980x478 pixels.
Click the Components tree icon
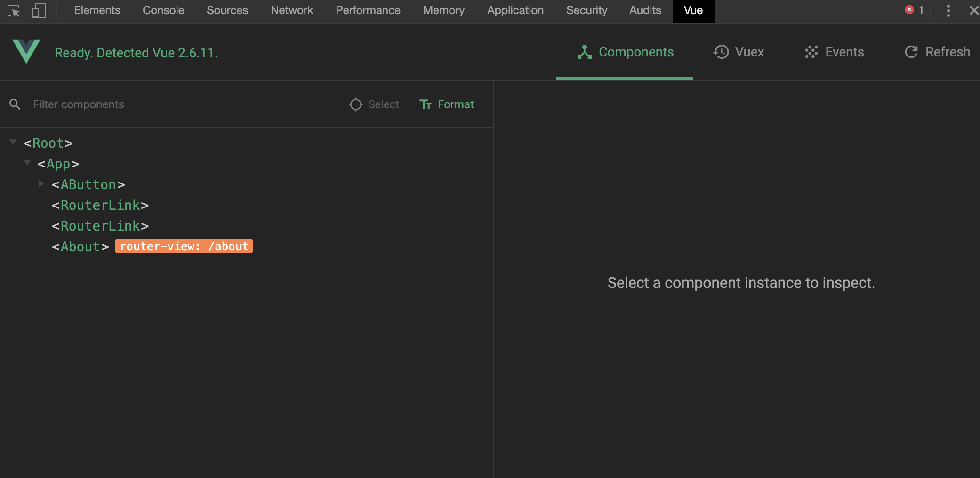tap(584, 52)
